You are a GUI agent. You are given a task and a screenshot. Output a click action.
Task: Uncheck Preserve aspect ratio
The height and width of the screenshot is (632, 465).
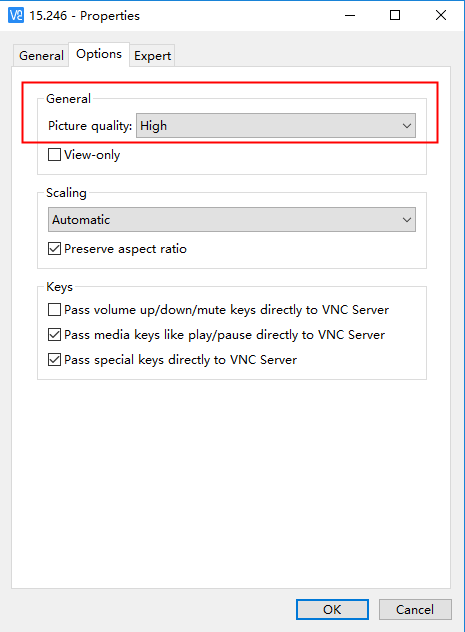(x=54, y=249)
